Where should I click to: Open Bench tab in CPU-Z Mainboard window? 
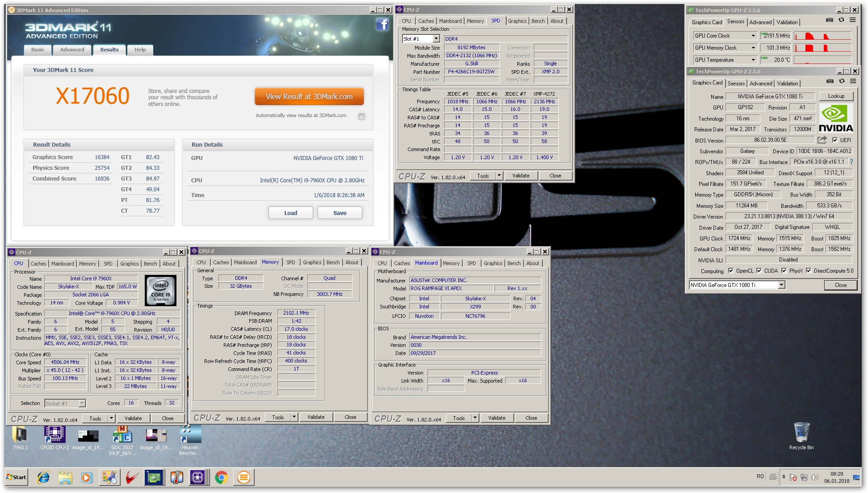(514, 263)
